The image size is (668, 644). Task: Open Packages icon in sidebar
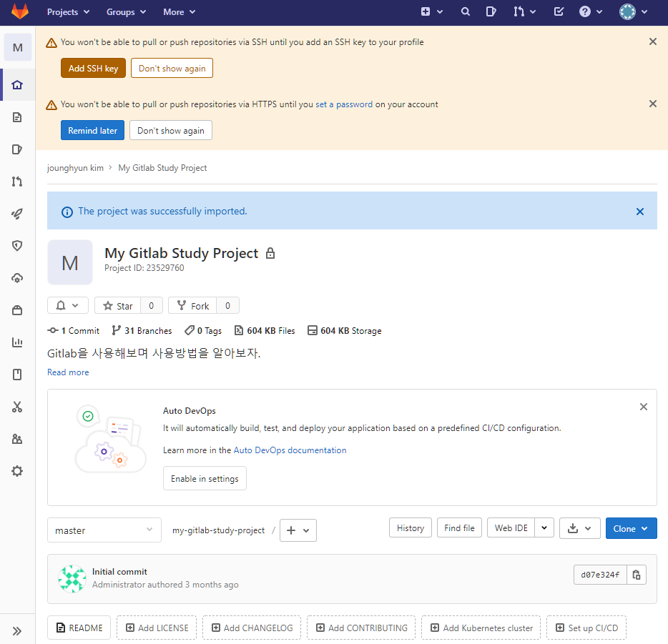coord(17,310)
